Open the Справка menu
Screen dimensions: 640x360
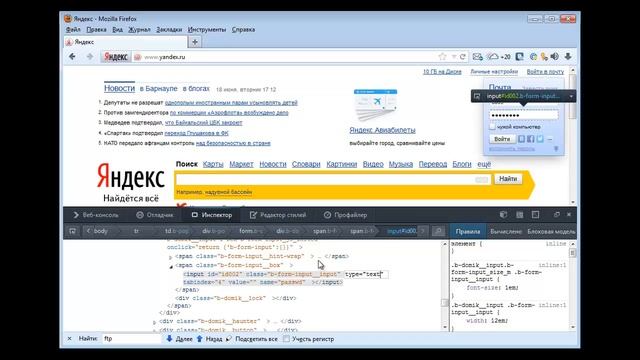(x=243, y=29)
